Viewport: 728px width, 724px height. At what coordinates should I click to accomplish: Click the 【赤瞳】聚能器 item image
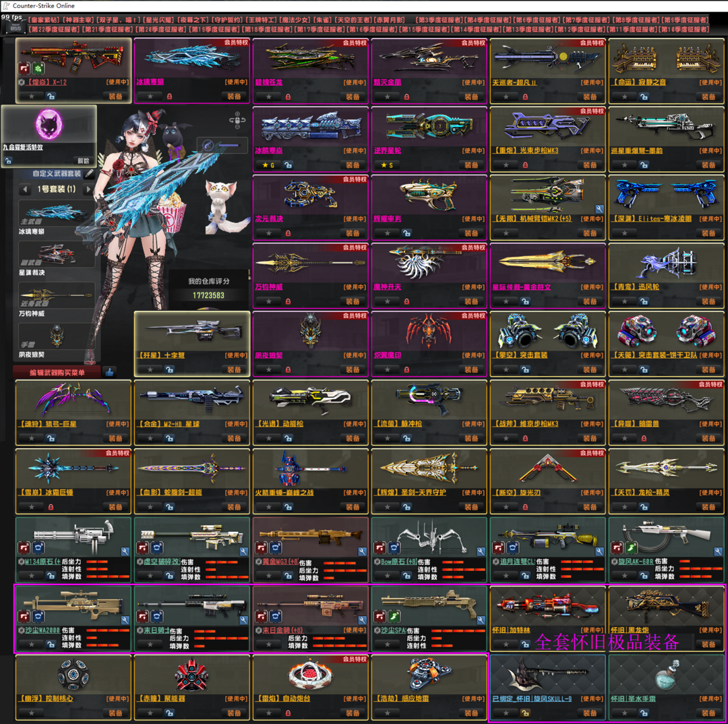point(191,675)
